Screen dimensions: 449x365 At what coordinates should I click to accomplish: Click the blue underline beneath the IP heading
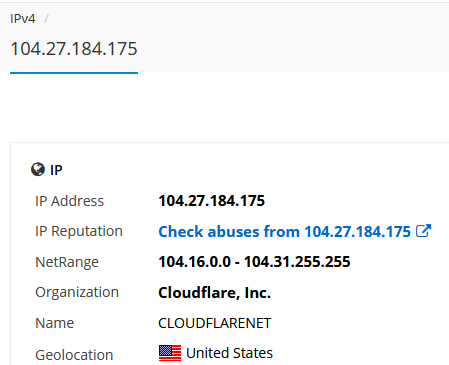[x=74, y=73]
